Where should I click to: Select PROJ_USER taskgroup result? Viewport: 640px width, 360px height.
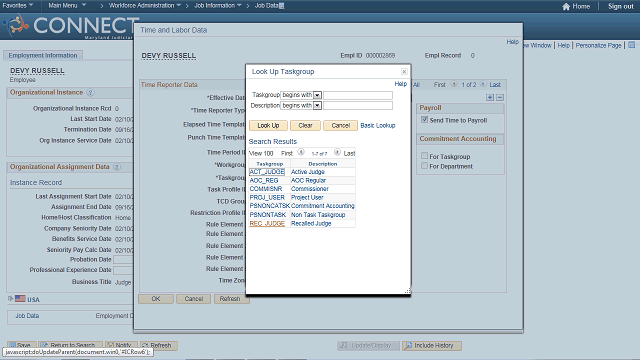(267, 198)
